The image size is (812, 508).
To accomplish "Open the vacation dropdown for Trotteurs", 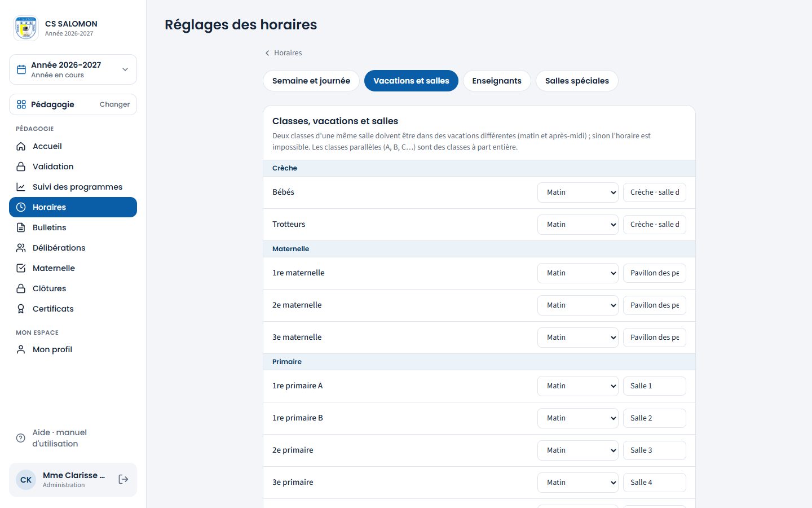I will tap(578, 225).
